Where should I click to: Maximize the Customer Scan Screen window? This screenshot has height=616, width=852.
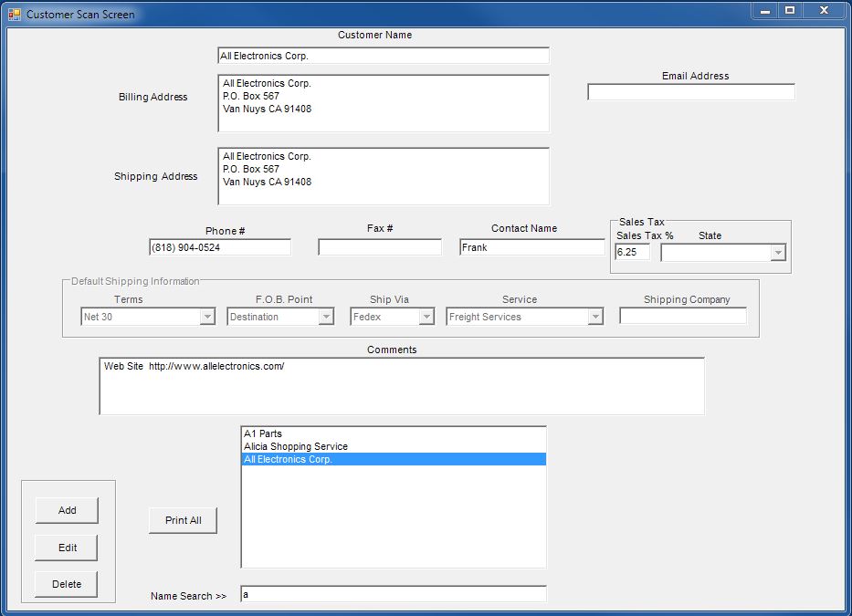point(790,11)
